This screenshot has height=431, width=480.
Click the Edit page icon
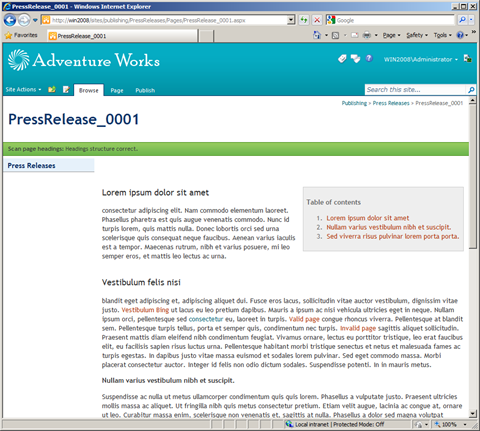click(x=66, y=89)
